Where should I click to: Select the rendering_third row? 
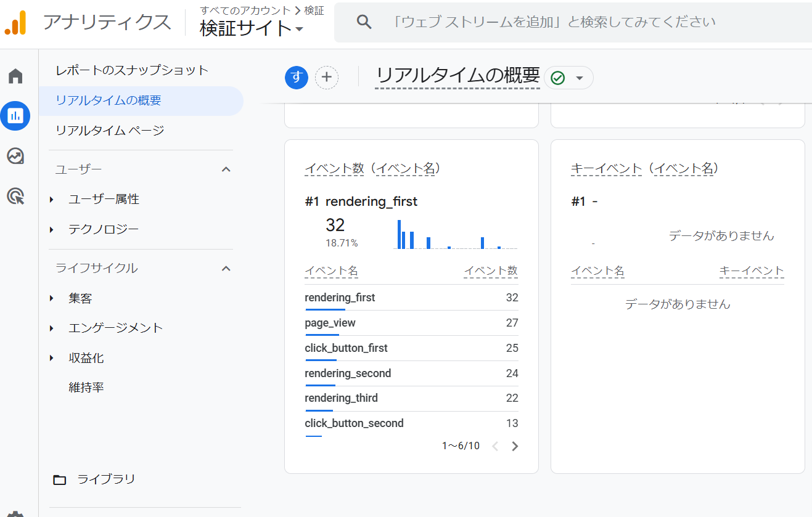pos(411,398)
